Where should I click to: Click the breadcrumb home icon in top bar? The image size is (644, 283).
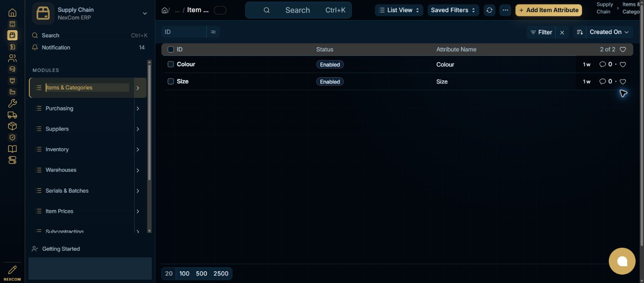[x=165, y=10]
